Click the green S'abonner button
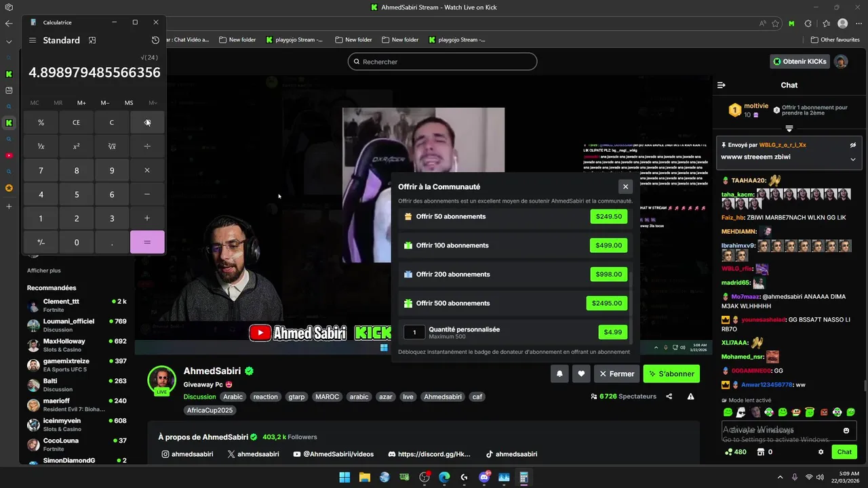 click(x=671, y=373)
